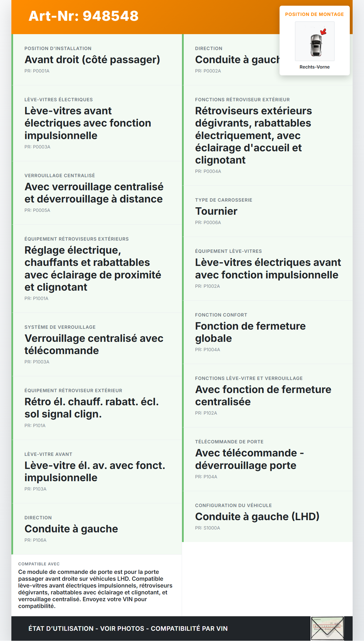Click the car mounting position image

tap(315, 41)
